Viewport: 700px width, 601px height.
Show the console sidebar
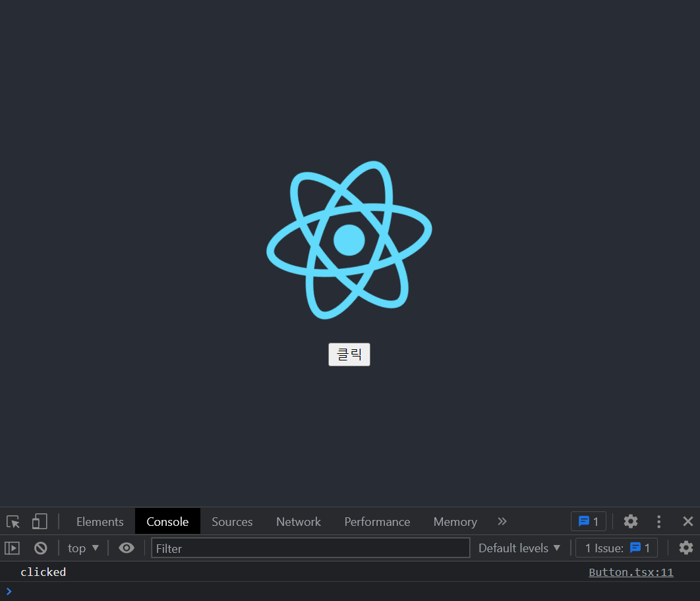pyautogui.click(x=12, y=548)
